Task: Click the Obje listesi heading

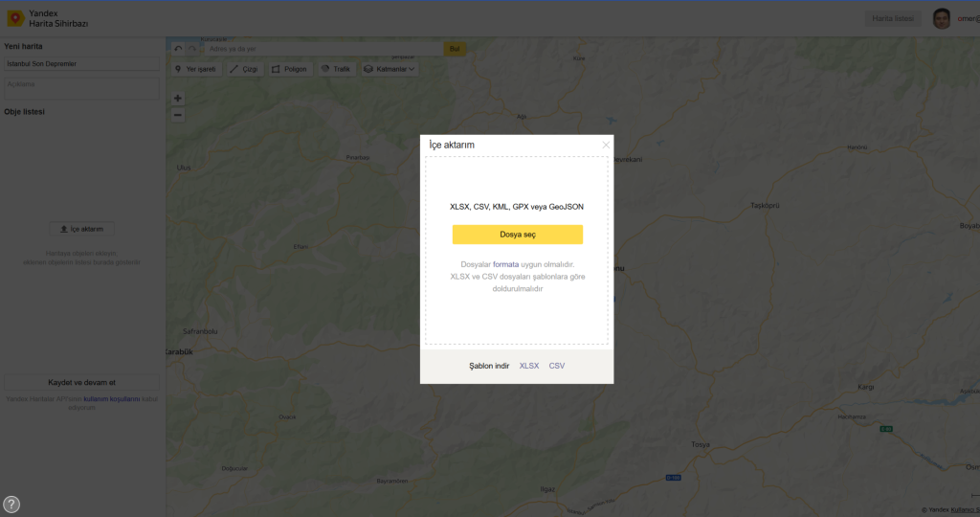Action: point(24,112)
